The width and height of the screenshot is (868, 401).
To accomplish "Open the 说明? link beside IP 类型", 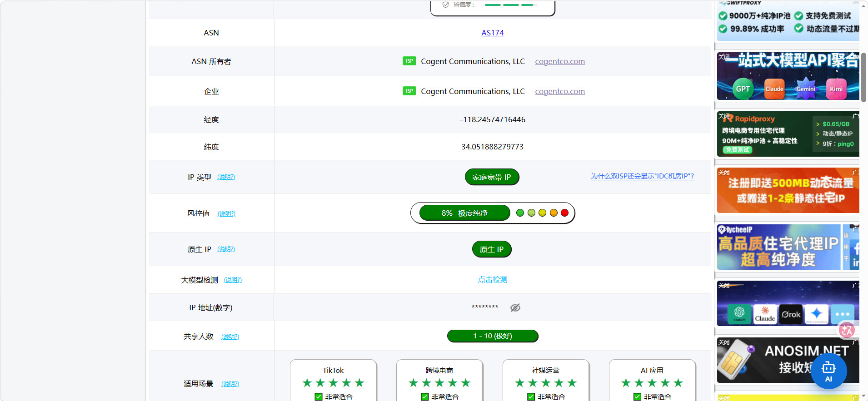I will tap(226, 177).
